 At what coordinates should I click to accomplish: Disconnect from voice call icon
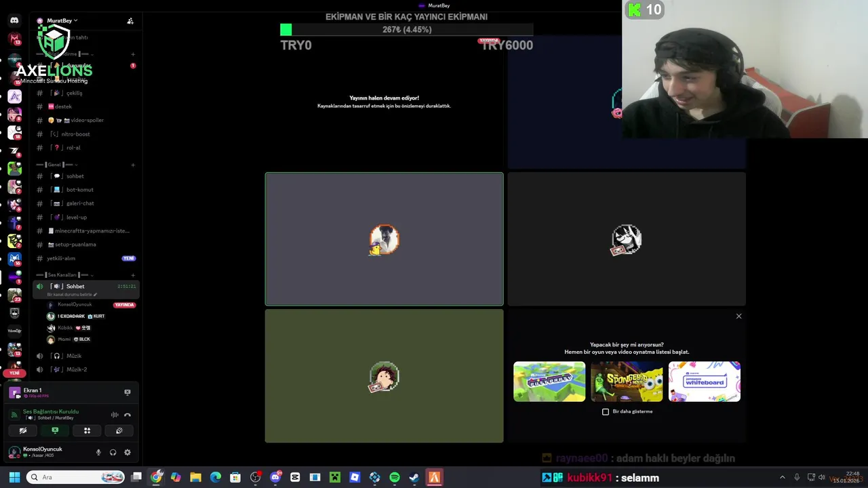tap(127, 415)
